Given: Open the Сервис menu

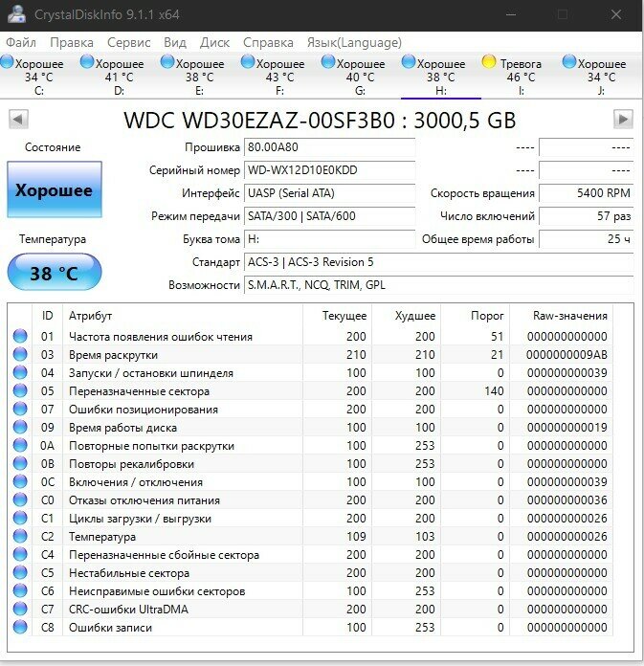Looking at the screenshot, I should tap(129, 42).
